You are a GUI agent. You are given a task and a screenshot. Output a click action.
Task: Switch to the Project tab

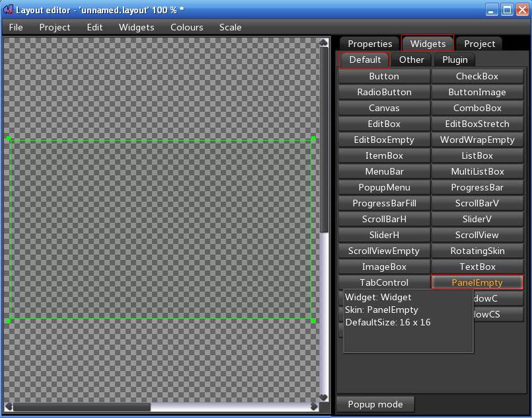pyautogui.click(x=479, y=44)
